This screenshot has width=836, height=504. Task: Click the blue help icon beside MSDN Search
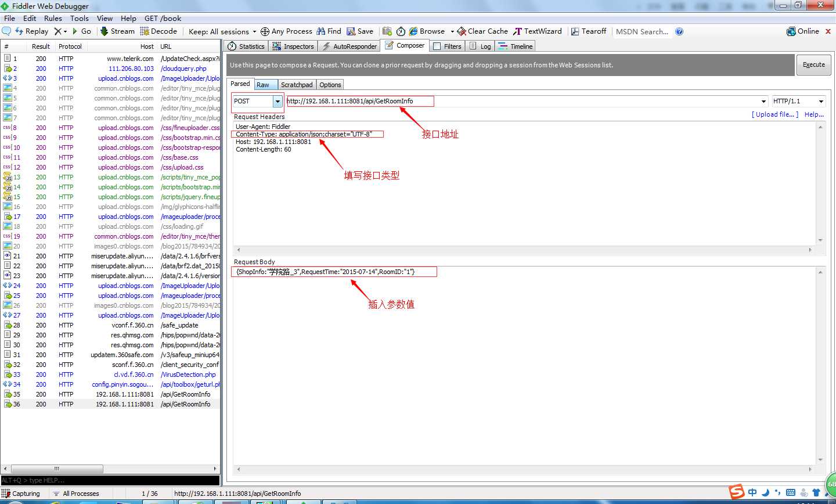click(x=679, y=31)
